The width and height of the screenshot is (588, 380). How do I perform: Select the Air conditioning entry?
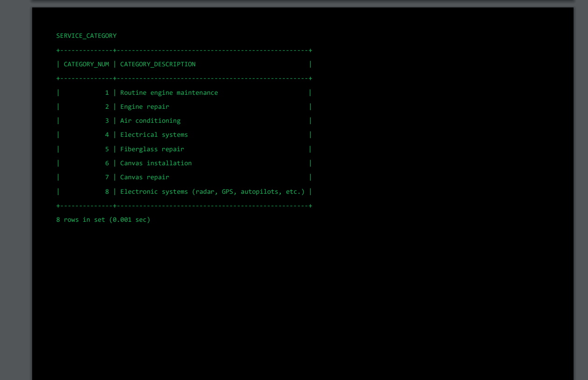150,120
